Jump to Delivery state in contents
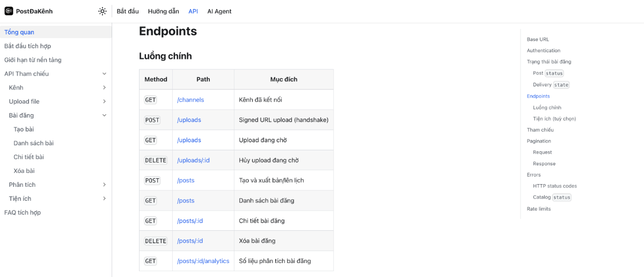 (x=551, y=85)
